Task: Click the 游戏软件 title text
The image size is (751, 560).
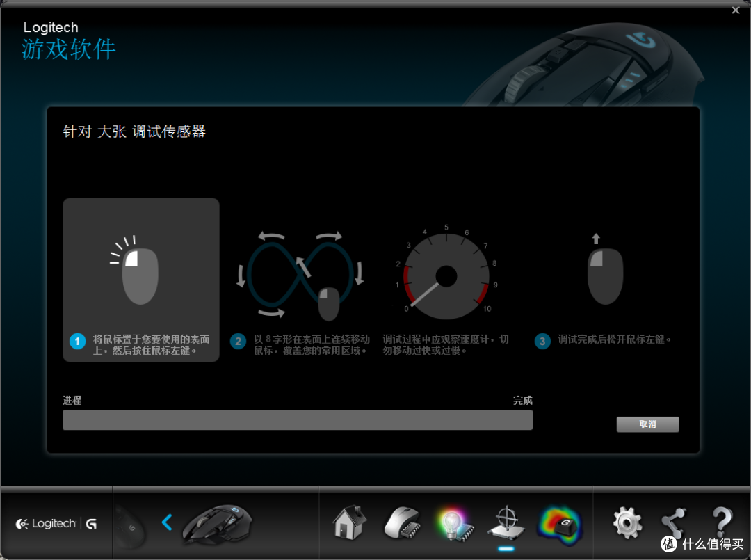Action: coord(68,49)
